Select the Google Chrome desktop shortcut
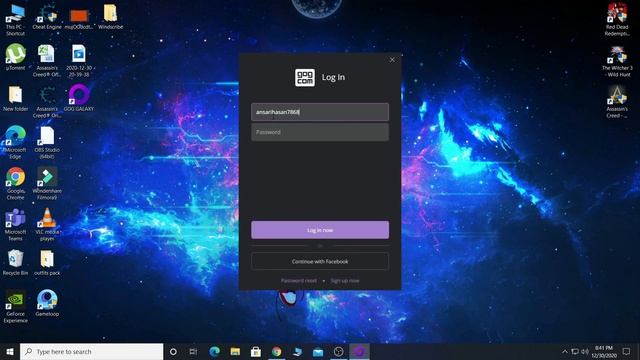Viewport: 640px width, 360px height. pyautogui.click(x=15, y=183)
